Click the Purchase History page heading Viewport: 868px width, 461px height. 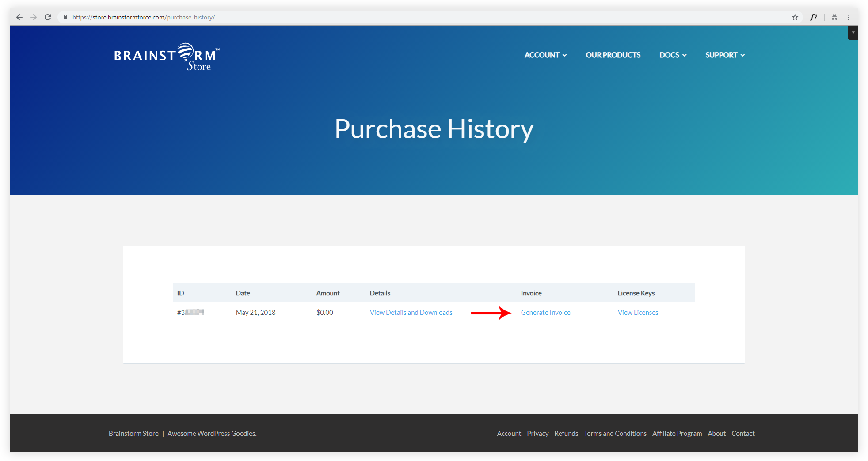(x=434, y=129)
